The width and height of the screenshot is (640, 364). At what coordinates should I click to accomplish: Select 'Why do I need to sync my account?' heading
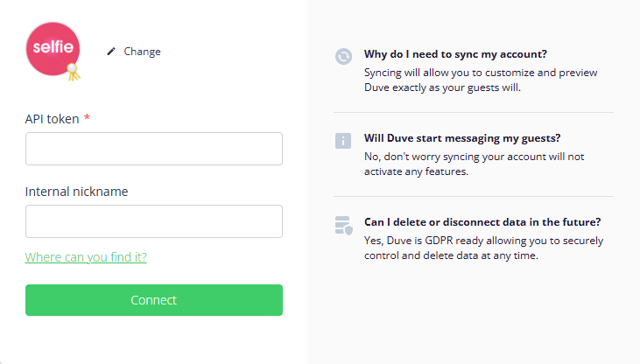(455, 54)
